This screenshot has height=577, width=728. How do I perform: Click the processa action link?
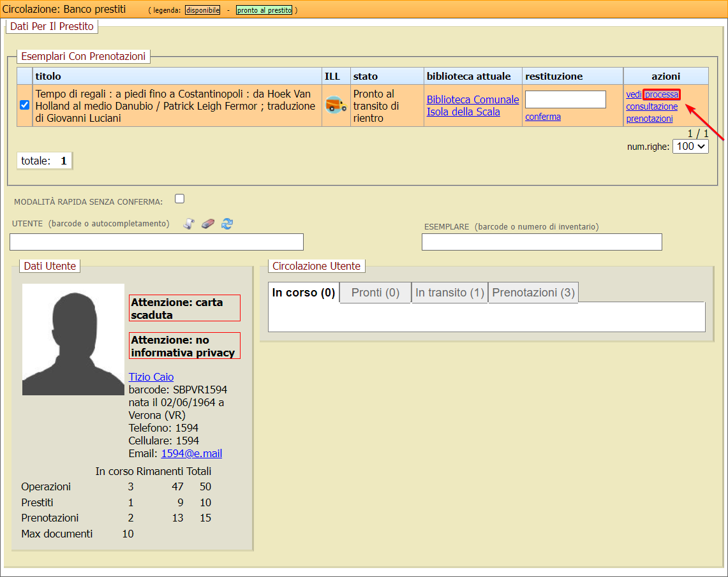pyautogui.click(x=662, y=94)
